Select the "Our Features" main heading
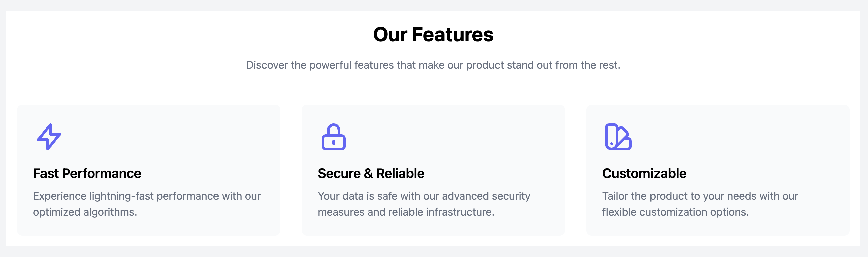 433,34
